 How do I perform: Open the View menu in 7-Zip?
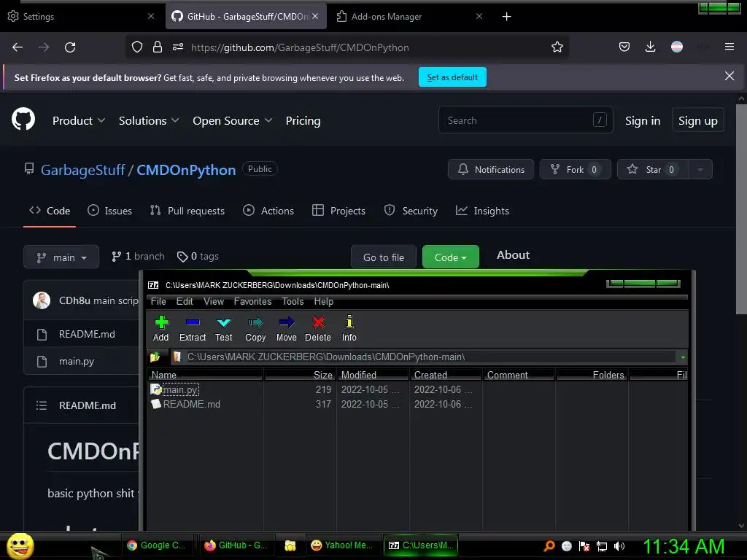coord(214,301)
